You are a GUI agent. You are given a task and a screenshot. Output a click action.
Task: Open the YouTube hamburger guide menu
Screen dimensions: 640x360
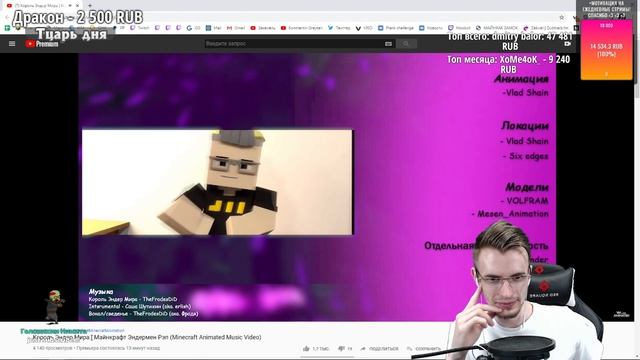[12, 44]
